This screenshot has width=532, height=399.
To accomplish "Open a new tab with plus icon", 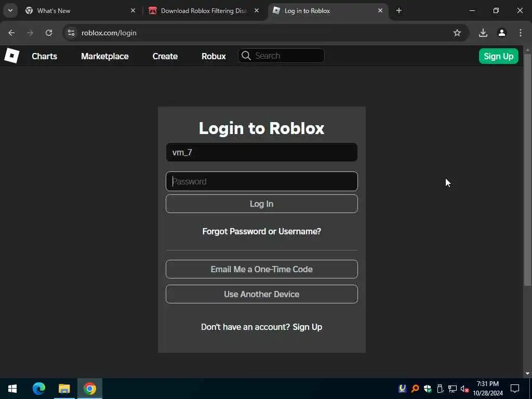I will tap(399, 11).
